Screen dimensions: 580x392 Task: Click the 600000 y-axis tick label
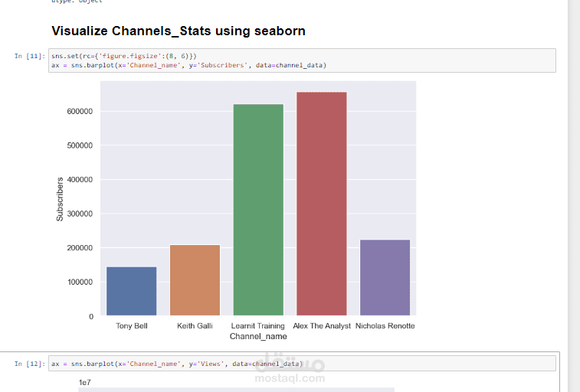[x=80, y=111]
